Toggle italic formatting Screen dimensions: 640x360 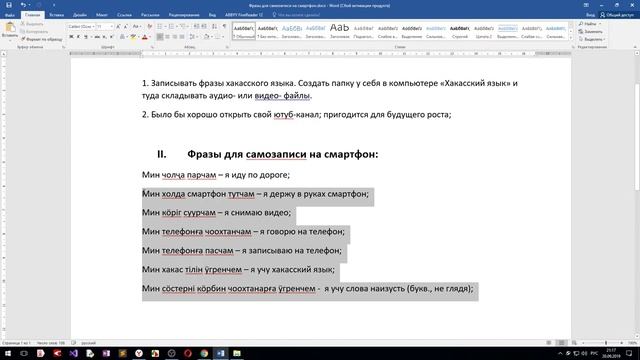click(78, 37)
